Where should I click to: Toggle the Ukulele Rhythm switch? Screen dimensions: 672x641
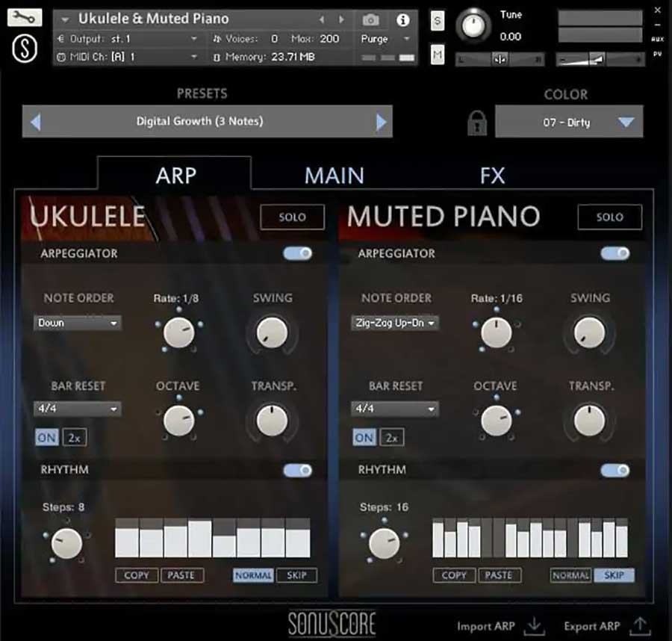[297, 471]
